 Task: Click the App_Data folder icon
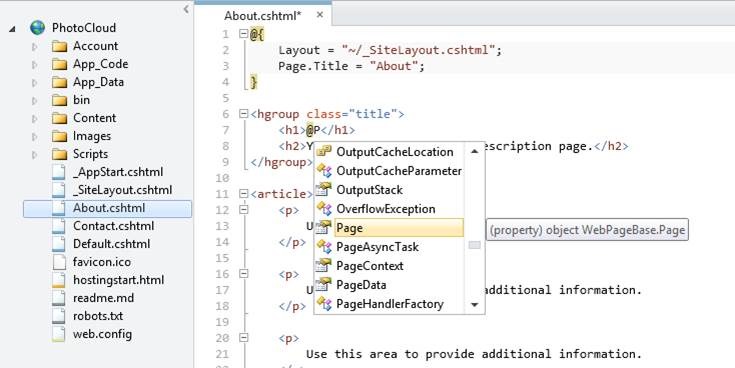[x=60, y=83]
